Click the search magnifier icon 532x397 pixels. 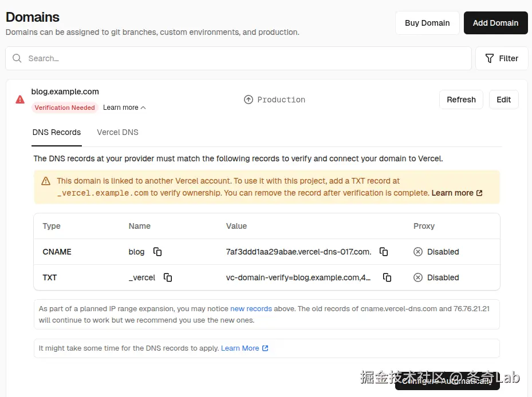pos(17,58)
